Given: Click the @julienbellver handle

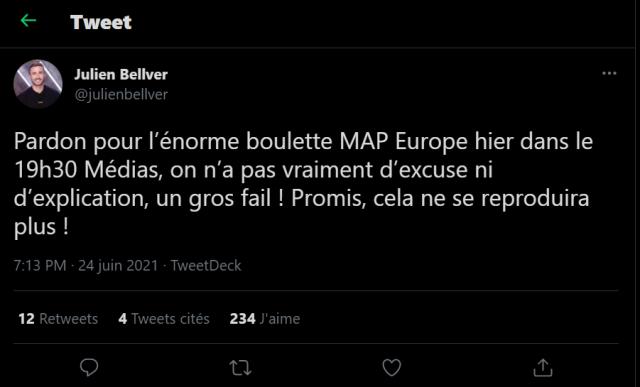Looking at the screenshot, I should [121, 94].
